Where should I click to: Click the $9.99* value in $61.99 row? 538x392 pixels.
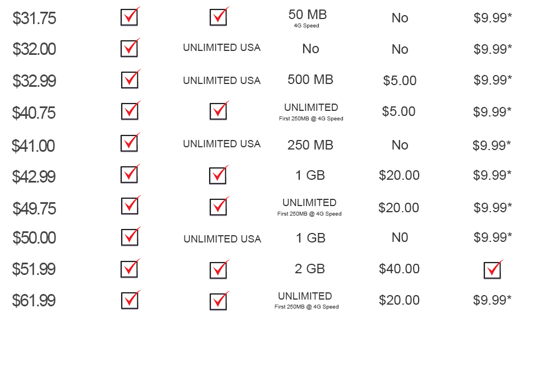coord(492,300)
